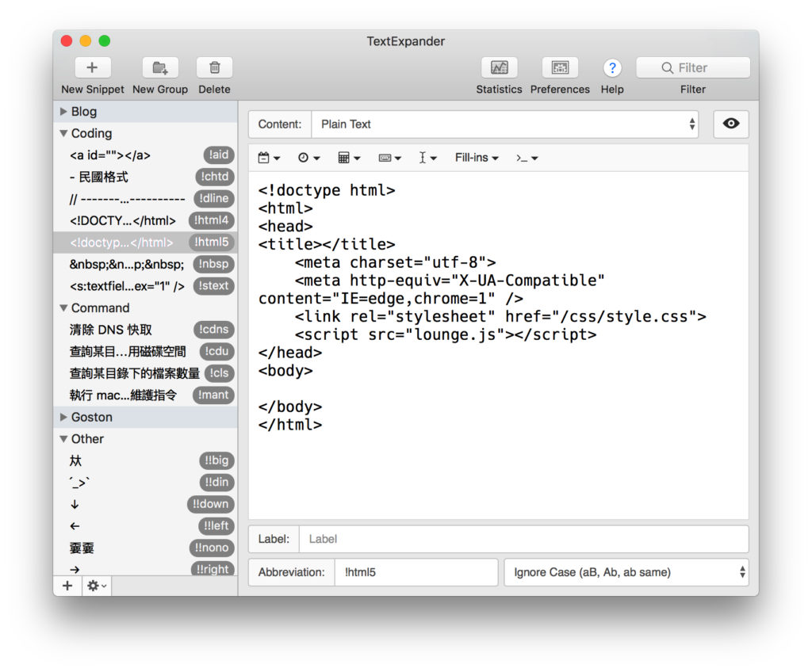
Task: Click the Filter search field
Action: 693,68
